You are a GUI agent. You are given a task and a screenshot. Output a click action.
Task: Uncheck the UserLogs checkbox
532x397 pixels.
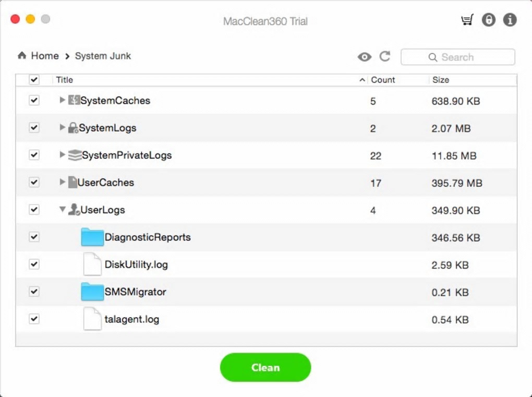pos(34,209)
